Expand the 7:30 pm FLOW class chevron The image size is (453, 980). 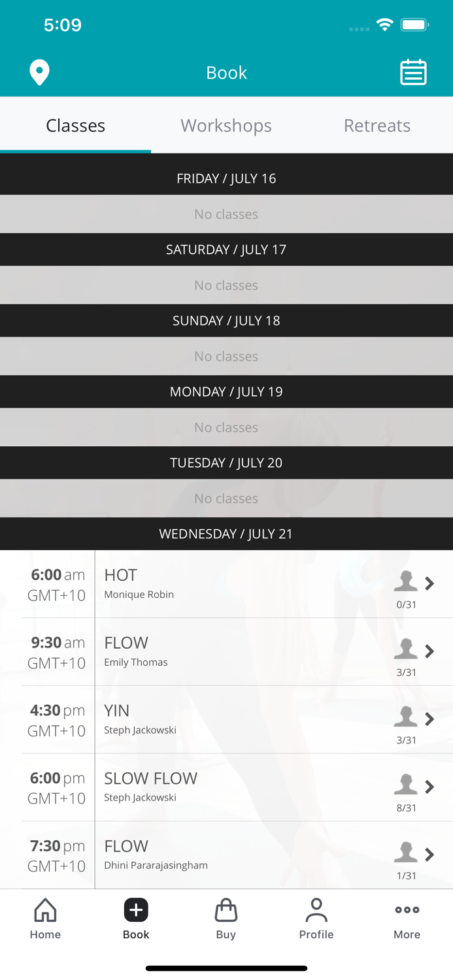point(429,855)
